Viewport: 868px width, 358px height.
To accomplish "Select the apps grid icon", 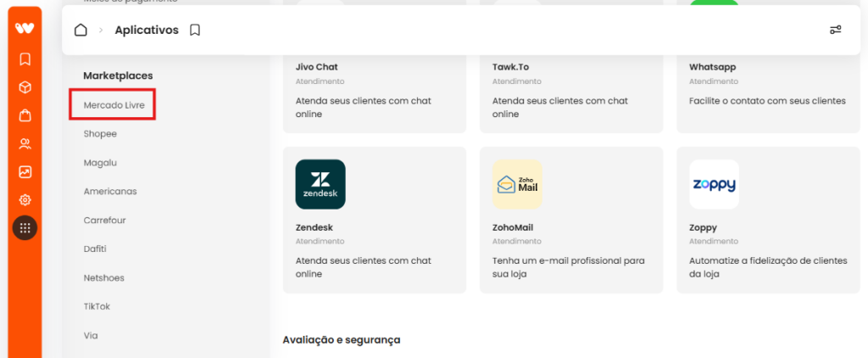I will point(25,227).
